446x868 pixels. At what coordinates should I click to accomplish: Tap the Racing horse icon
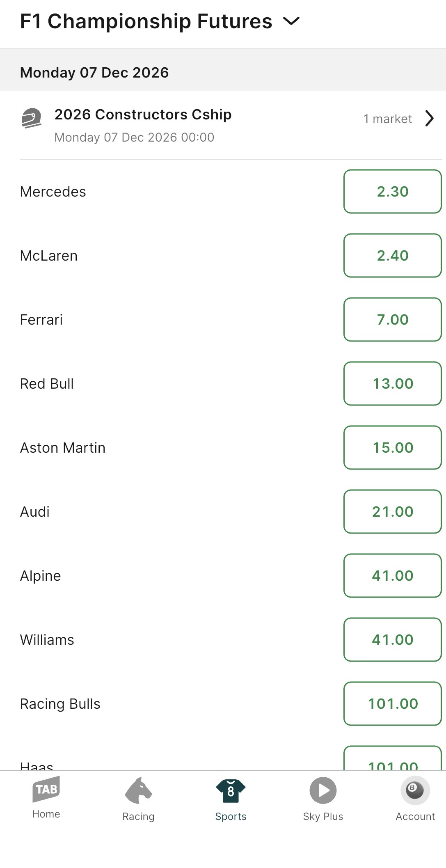[138, 790]
